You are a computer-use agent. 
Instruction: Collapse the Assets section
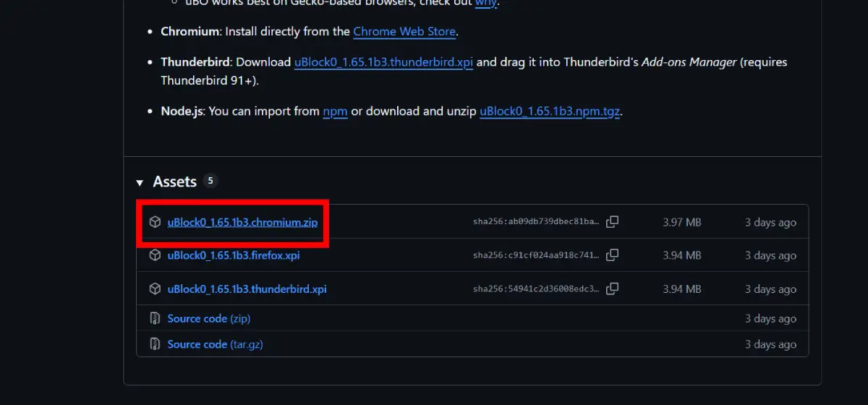[140, 182]
